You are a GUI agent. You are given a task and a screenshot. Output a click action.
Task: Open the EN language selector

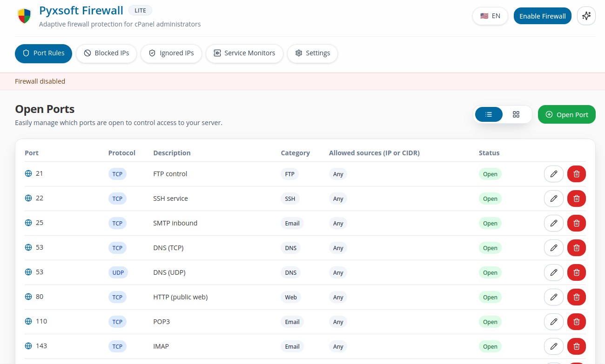pyautogui.click(x=490, y=16)
